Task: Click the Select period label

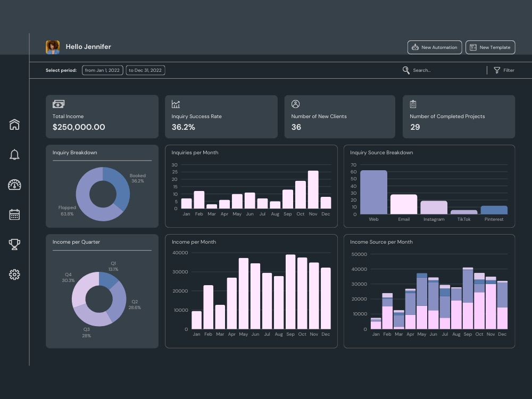Action: (x=61, y=70)
